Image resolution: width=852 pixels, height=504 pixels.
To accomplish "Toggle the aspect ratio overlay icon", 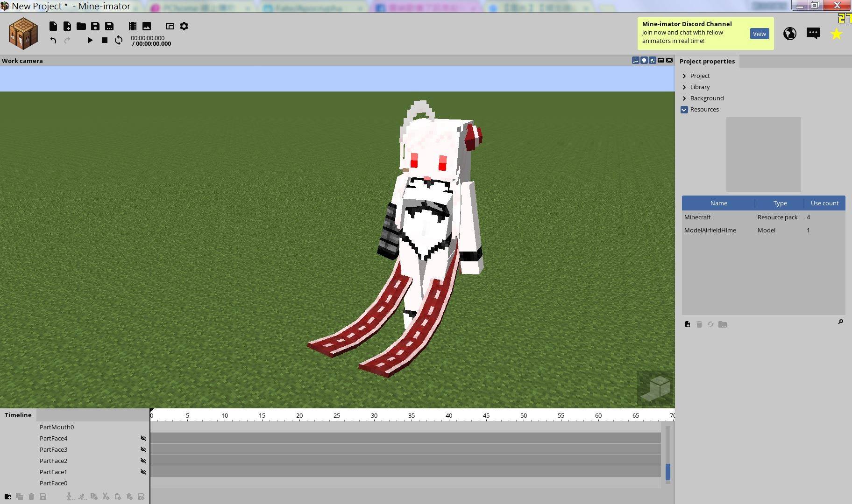I will coord(661,60).
